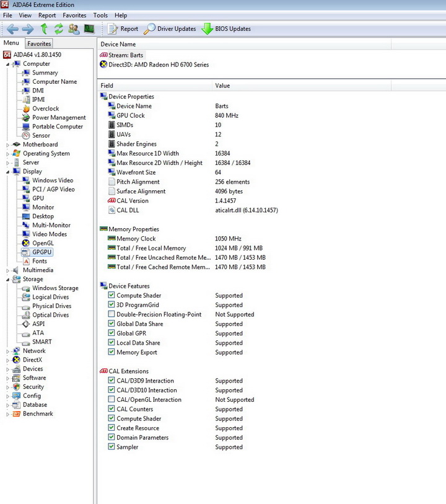Open the Tools menu
Image resolution: width=446 pixels, height=504 pixels.
100,15
